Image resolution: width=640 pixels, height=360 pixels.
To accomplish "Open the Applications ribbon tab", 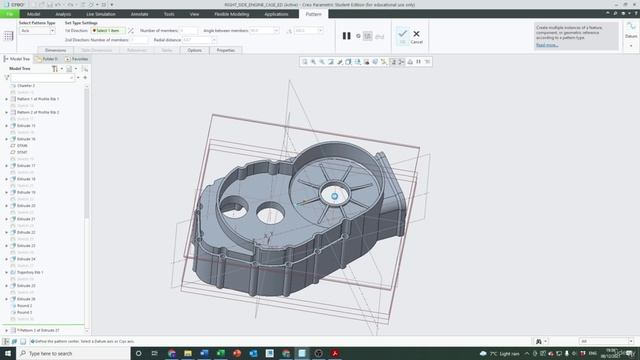I will tap(276, 14).
